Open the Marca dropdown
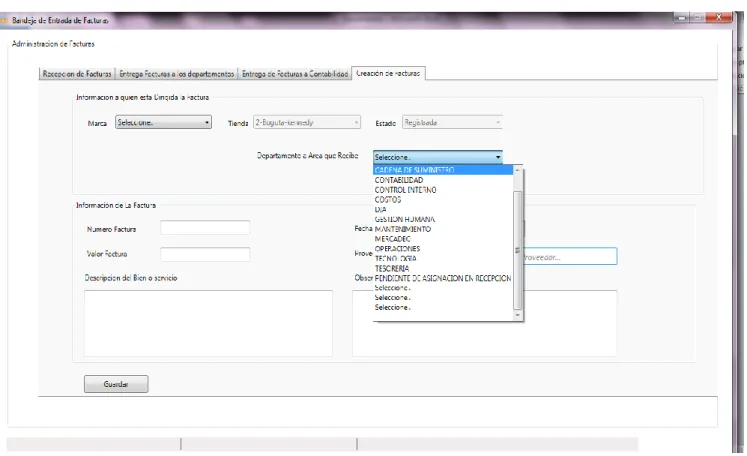 pyautogui.click(x=163, y=122)
